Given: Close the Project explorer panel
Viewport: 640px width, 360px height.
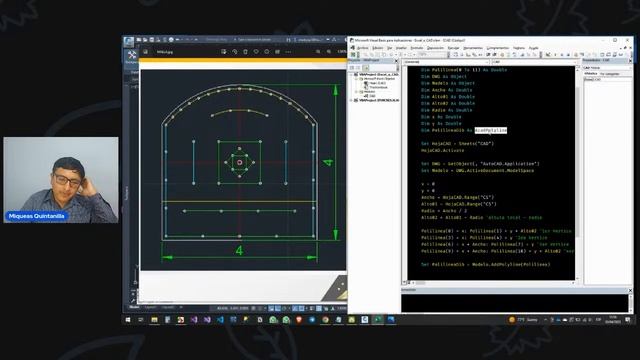Looking at the screenshot, I should pos(396,60).
